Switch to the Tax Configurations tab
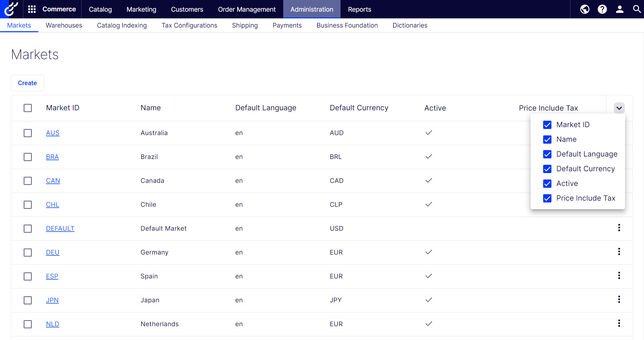The image size is (644, 340). point(189,25)
